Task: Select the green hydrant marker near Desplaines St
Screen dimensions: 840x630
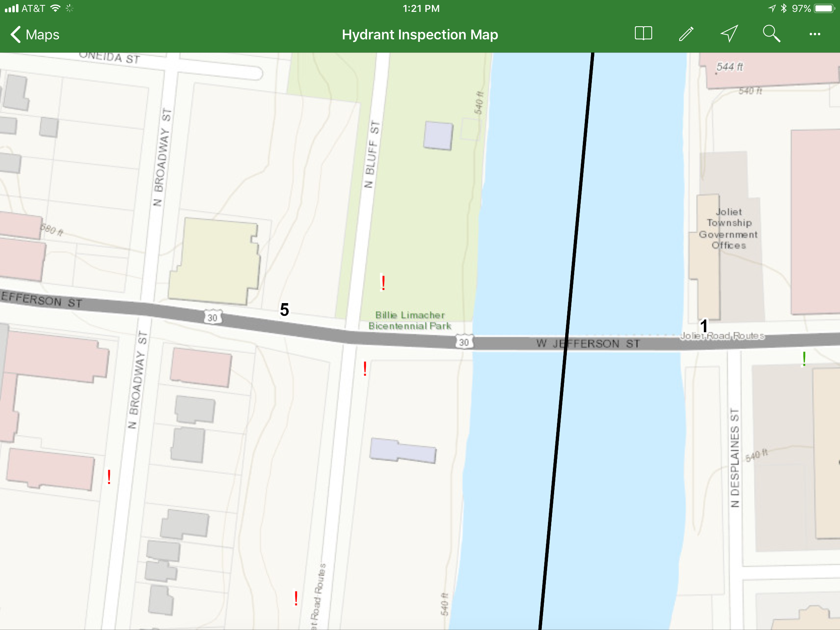Action: click(804, 359)
